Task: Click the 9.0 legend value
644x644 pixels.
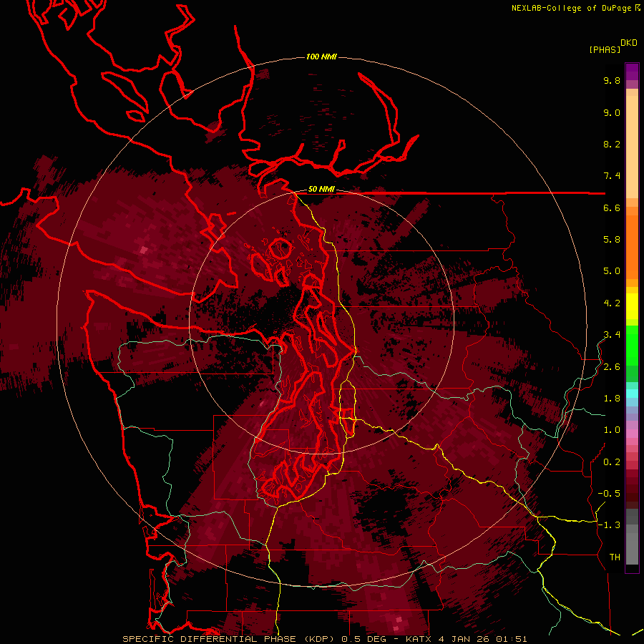Action: (x=612, y=112)
